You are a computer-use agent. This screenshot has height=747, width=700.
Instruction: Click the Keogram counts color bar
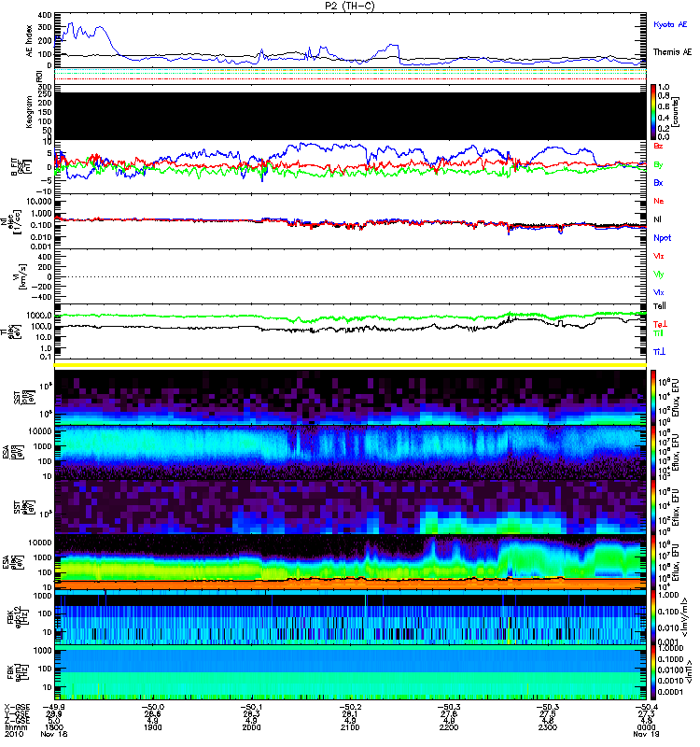[653, 112]
